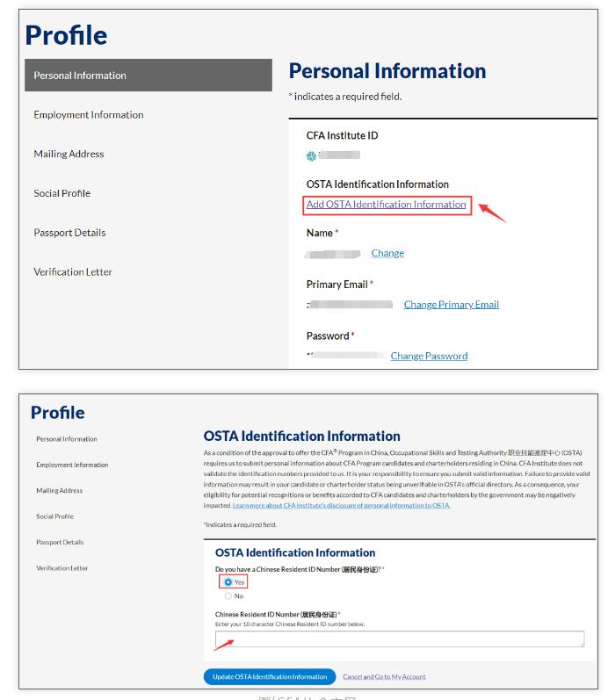Focus the Chinese Resident ID Number text field

click(x=399, y=639)
